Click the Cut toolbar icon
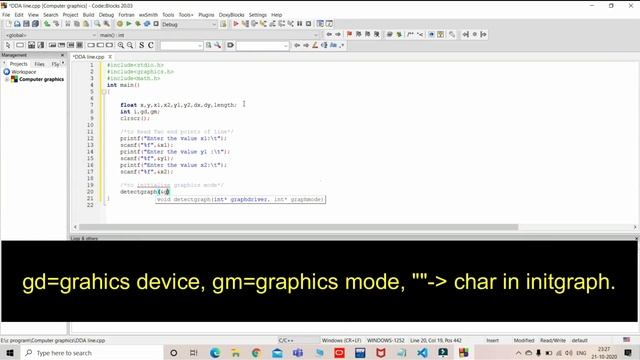Viewport: 640px width, 360px height. (68, 24)
